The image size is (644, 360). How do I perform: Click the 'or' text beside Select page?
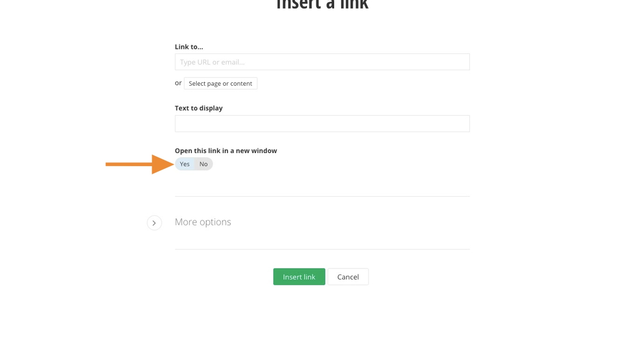pyautogui.click(x=178, y=83)
